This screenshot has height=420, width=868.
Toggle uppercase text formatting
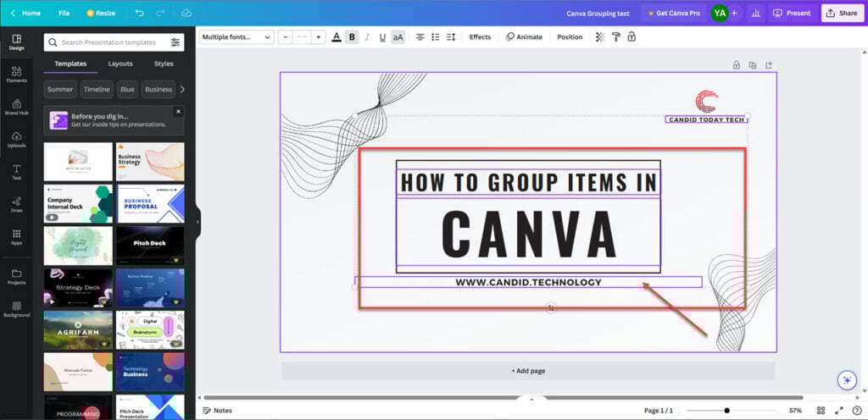coord(398,37)
